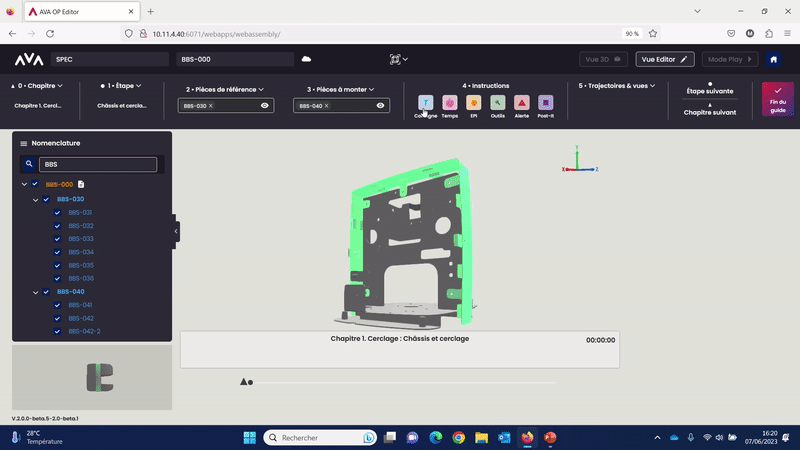Uncheck the BBS-030 checkbox
The height and width of the screenshot is (450, 800).
pos(46,199)
